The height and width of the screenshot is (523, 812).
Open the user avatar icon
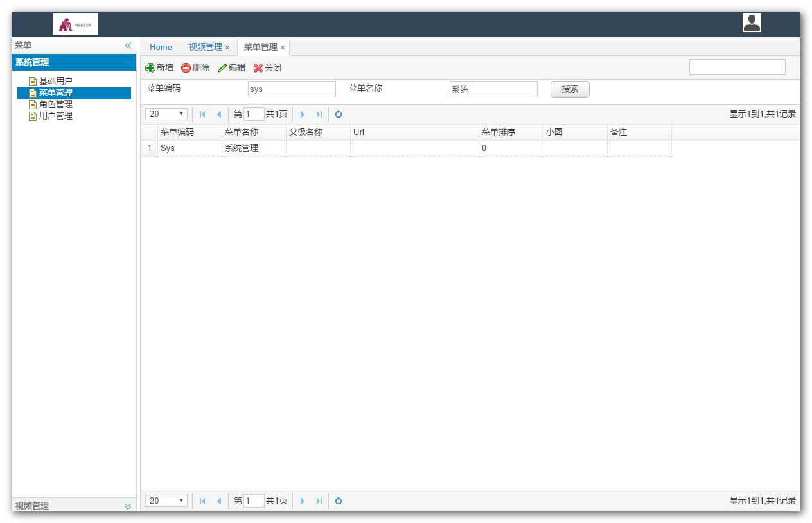[x=752, y=22]
